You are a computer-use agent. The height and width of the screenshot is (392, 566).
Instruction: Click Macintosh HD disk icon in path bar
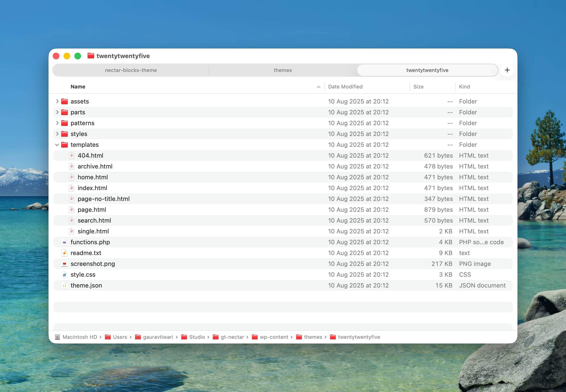(57, 337)
